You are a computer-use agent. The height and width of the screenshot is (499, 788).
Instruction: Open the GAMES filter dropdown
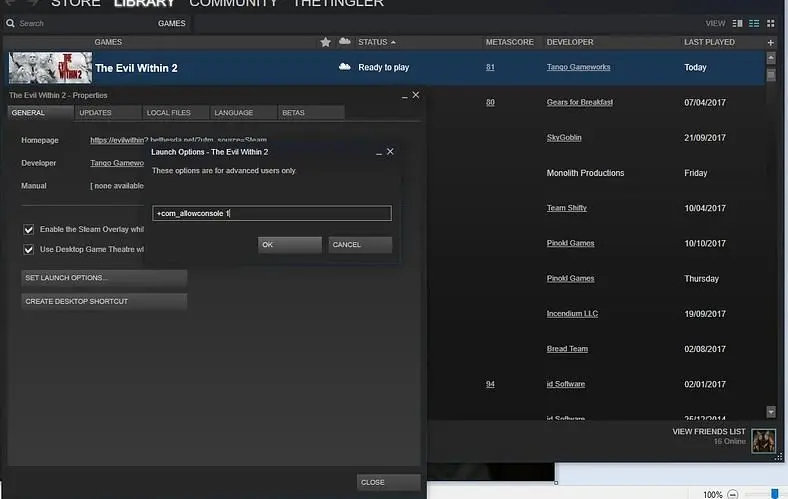click(171, 23)
